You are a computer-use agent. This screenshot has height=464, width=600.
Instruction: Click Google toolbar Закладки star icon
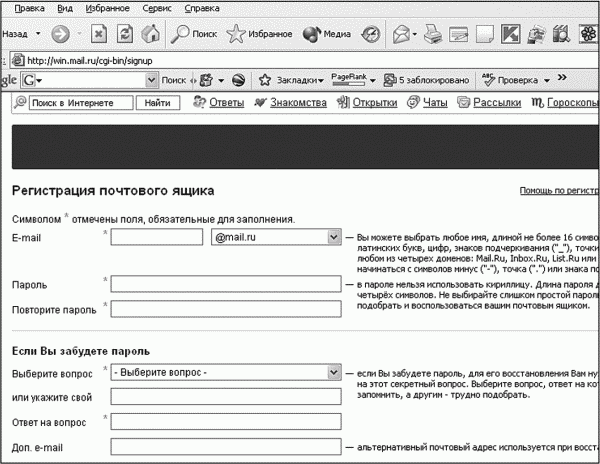[x=265, y=80]
